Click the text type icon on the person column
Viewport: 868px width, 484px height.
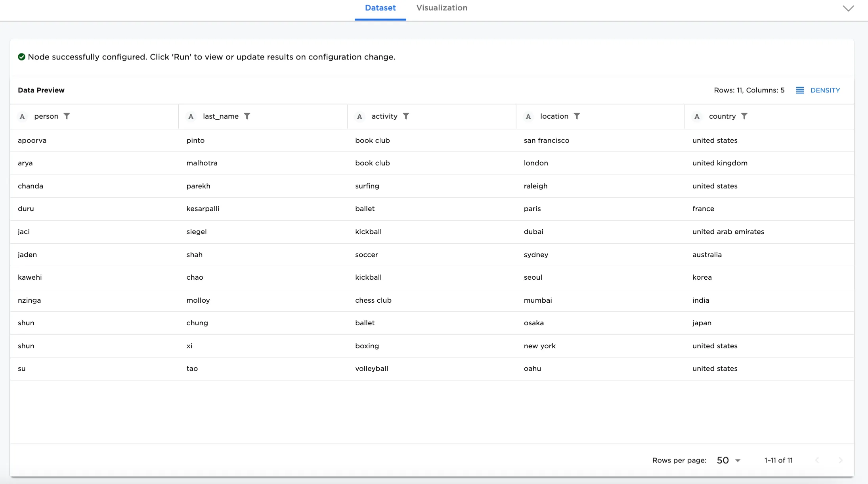click(x=22, y=116)
